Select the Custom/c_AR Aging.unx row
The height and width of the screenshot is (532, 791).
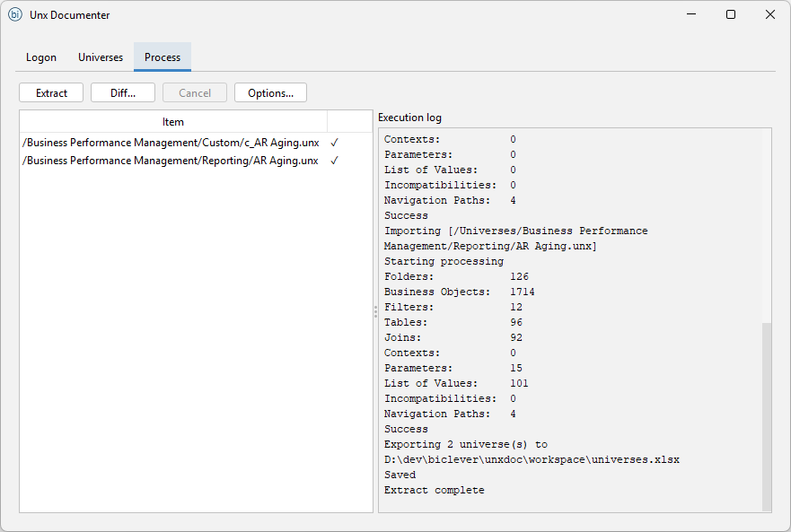pos(196,143)
